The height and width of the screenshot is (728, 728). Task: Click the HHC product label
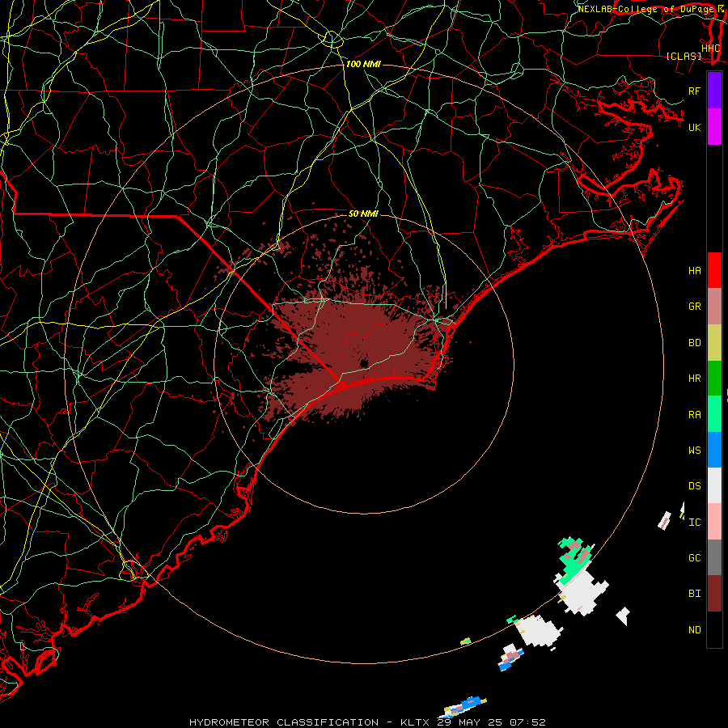coord(710,49)
